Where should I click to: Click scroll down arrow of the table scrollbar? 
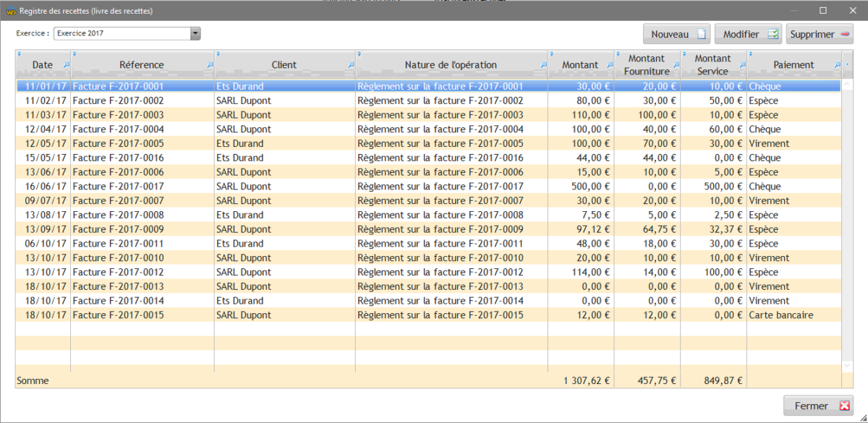[847, 367]
